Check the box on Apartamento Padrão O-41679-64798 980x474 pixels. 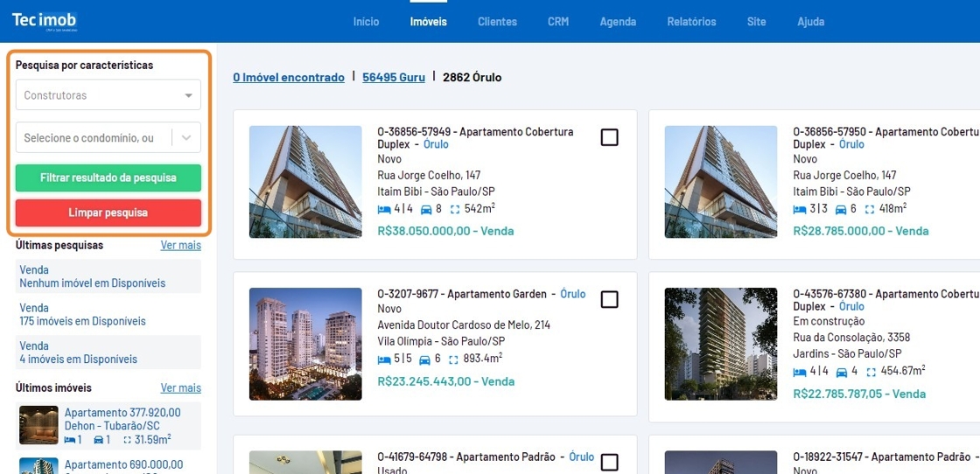(609, 462)
